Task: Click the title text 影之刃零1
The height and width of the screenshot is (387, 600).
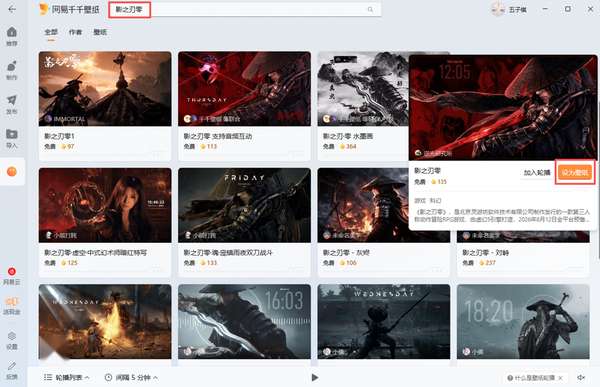Action: click(60, 136)
